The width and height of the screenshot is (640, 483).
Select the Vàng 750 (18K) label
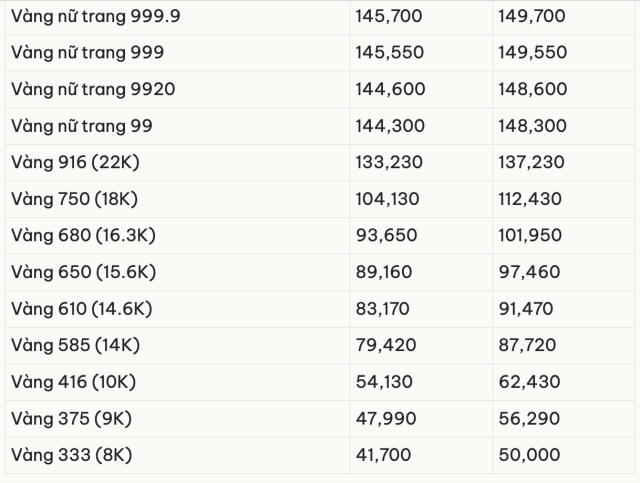75,199
